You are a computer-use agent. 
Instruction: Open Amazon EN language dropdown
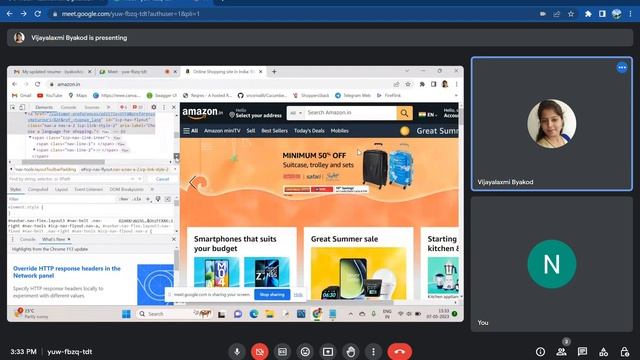point(428,115)
